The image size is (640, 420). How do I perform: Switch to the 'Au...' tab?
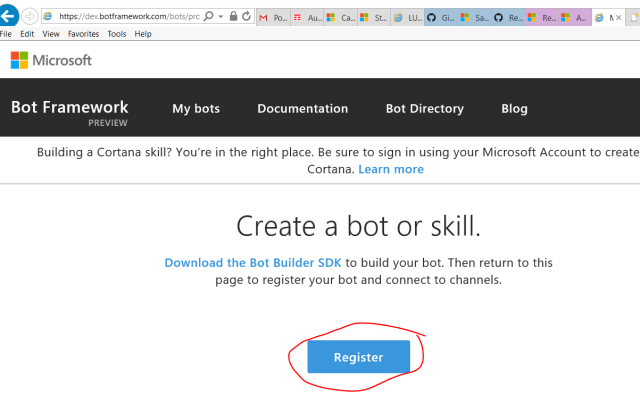click(307, 18)
